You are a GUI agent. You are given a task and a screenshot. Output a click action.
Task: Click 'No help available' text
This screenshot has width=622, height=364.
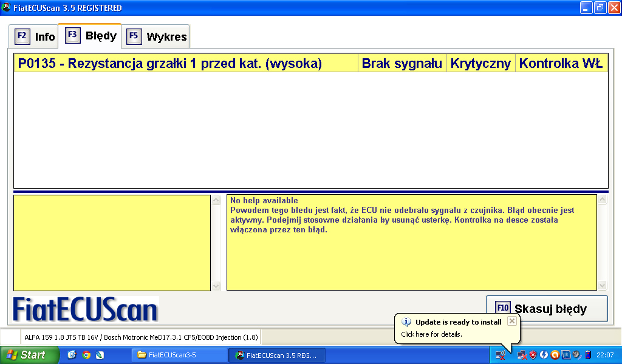pyautogui.click(x=264, y=200)
